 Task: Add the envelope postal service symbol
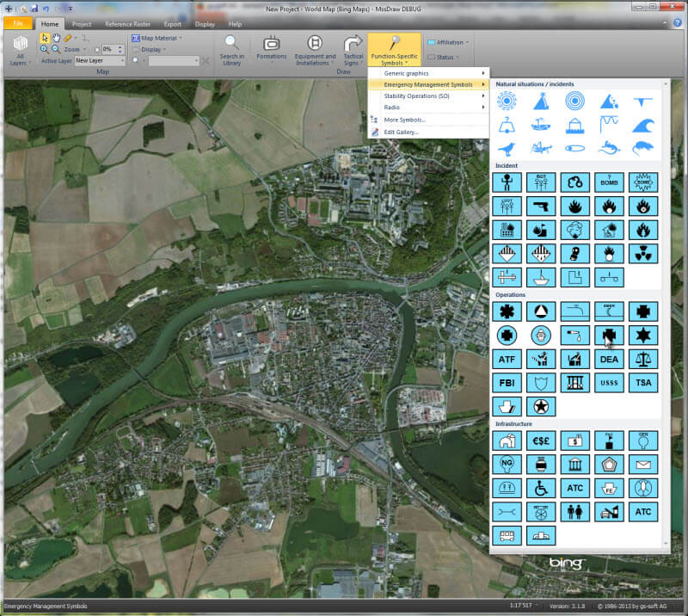click(642, 465)
